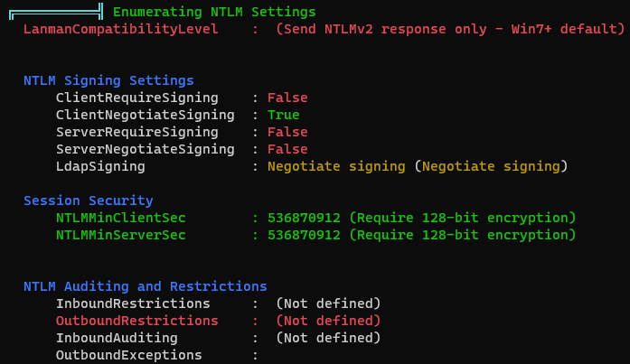Click the LdapSigning label
This screenshot has height=364, width=630.
100,166
